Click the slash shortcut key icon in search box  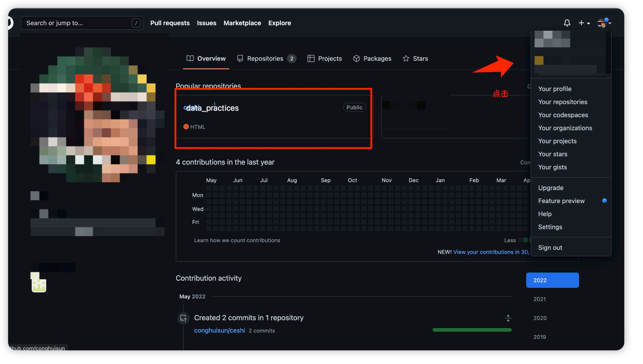(136, 23)
